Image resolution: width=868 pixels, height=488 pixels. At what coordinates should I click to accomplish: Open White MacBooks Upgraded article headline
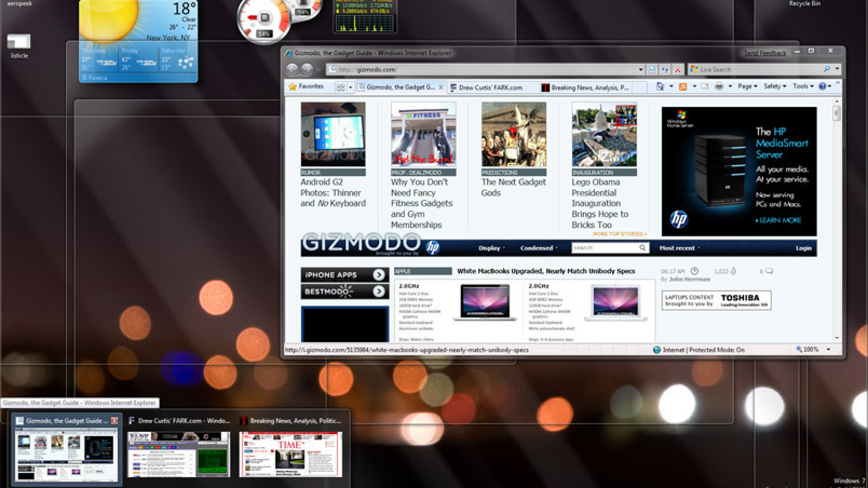tap(546, 271)
